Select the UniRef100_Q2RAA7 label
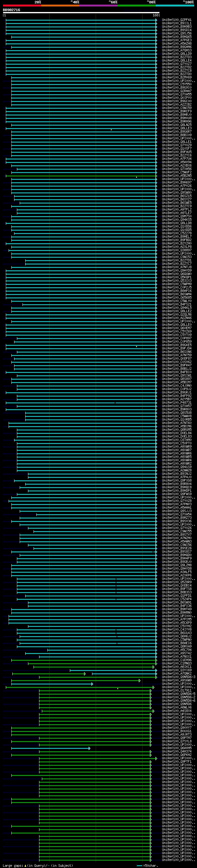This screenshot has width=197, height=868. click(x=177, y=91)
